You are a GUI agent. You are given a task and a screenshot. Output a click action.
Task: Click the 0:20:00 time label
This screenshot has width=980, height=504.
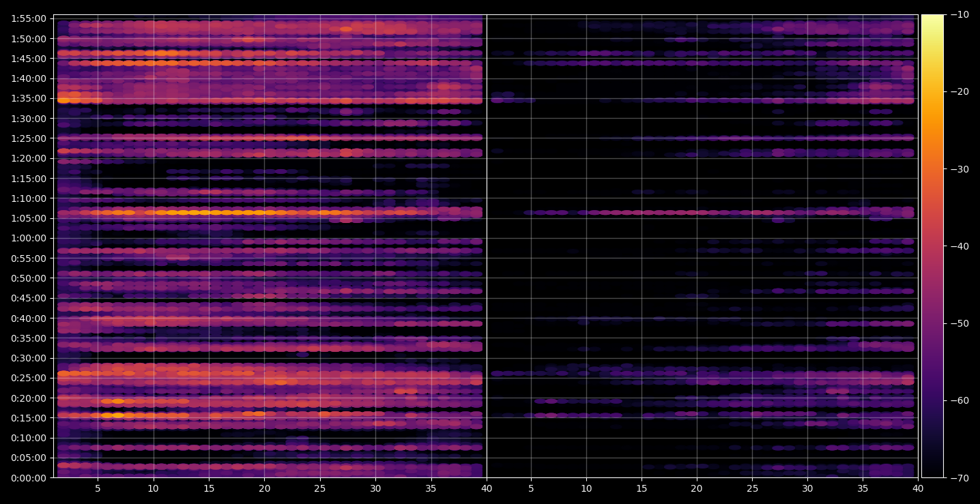point(29,398)
